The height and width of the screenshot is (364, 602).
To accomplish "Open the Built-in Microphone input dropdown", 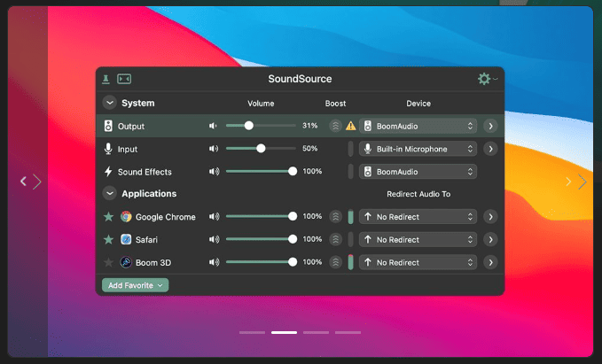I will [x=418, y=149].
